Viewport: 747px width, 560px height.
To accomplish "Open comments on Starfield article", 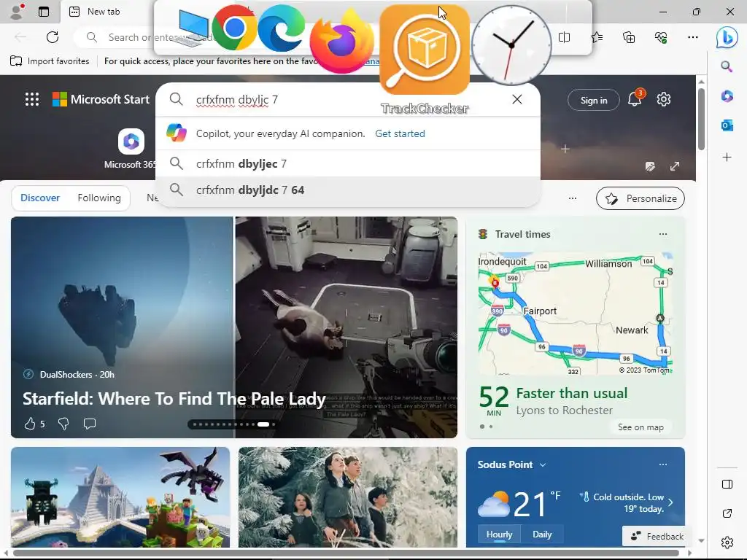I will coord(90,424).
